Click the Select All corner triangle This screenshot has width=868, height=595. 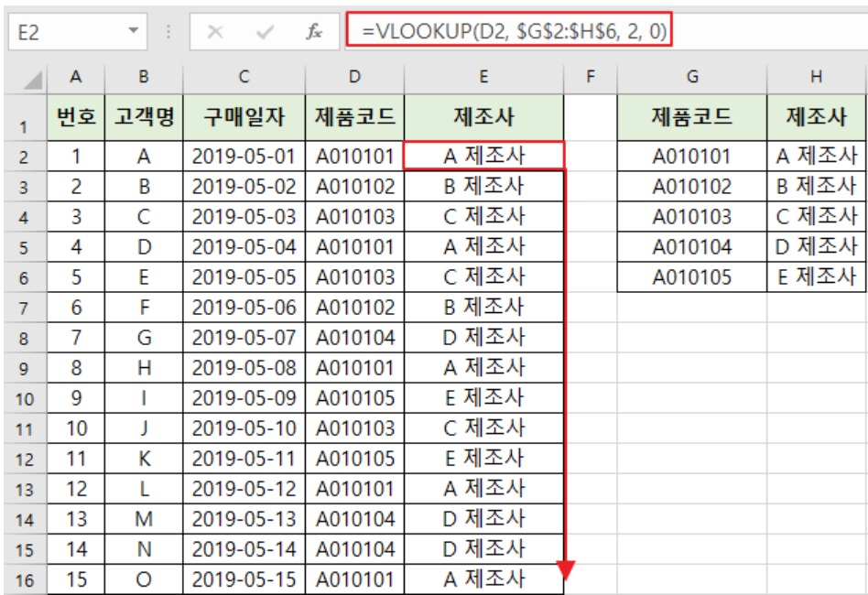[x=32, y=81]
